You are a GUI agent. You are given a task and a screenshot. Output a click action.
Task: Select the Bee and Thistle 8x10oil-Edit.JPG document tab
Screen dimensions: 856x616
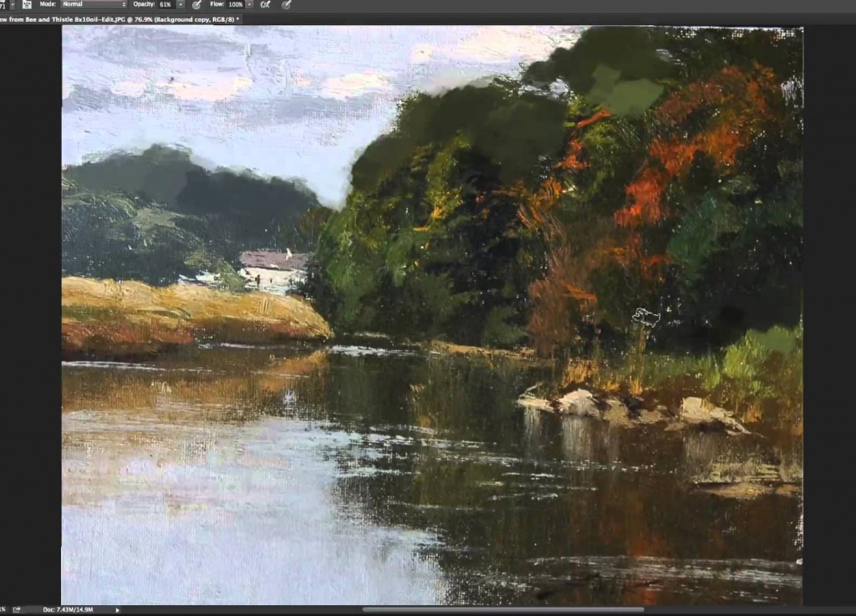pos(117,18)
